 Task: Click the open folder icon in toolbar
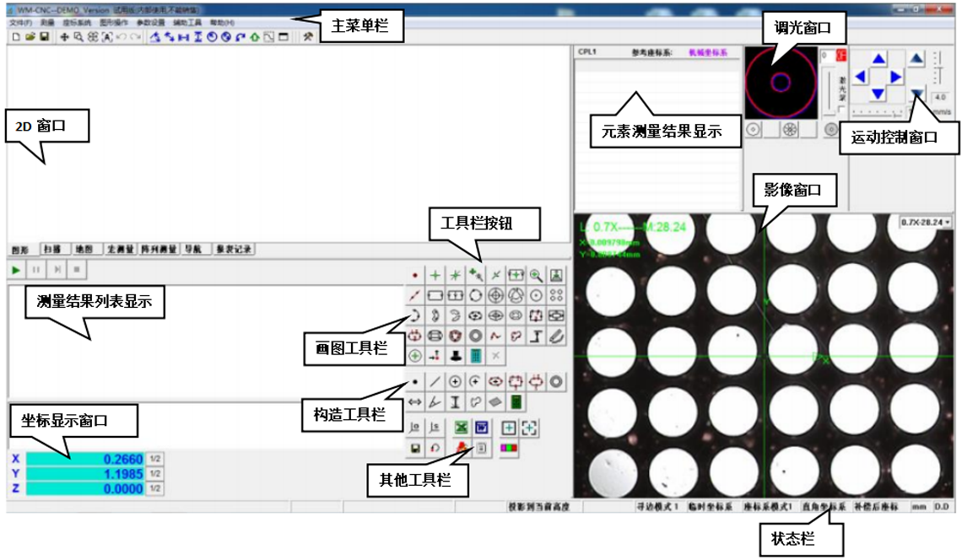click(x=30, y=37)
